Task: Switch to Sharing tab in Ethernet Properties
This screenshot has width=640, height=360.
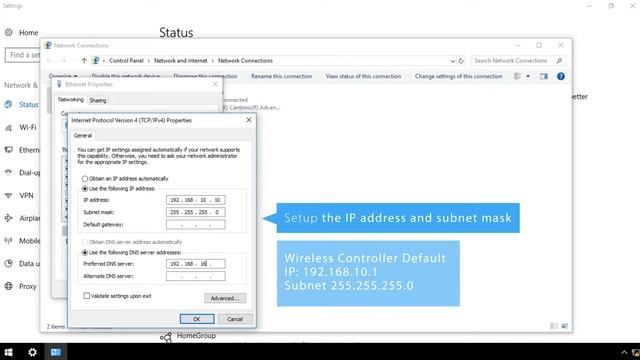Action: (x=98, y=100)
